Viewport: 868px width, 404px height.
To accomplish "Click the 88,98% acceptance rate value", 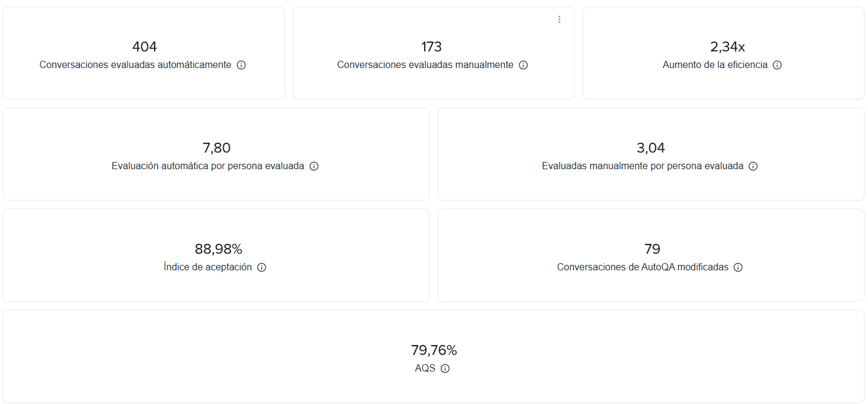I will (x=218, y=249).
